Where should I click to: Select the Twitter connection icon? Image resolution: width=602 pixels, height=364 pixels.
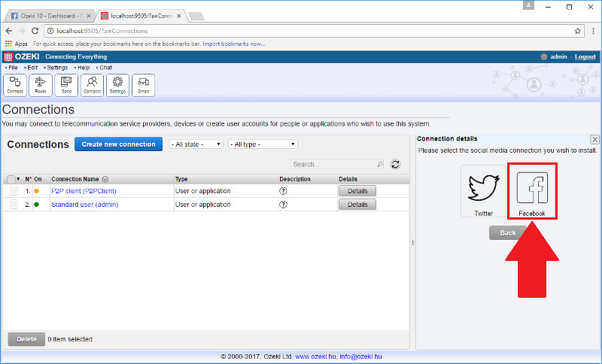(x=483, y=192)
